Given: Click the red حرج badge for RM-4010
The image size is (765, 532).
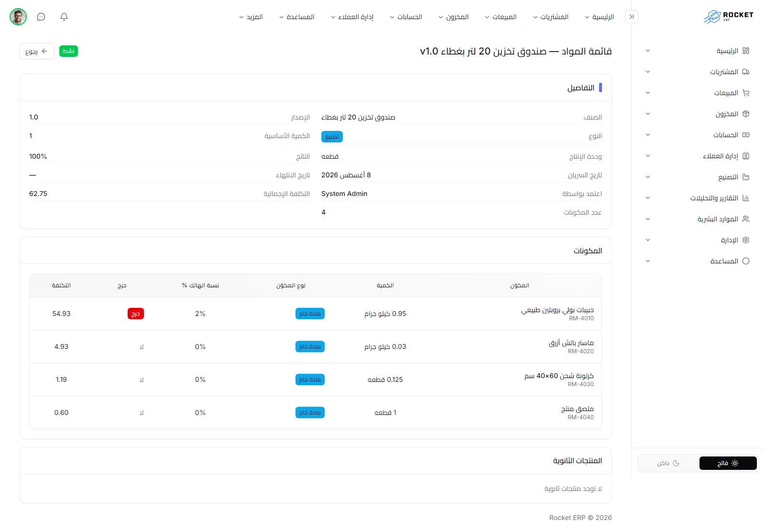Looking at the screenshot, I should pos(136,314).
